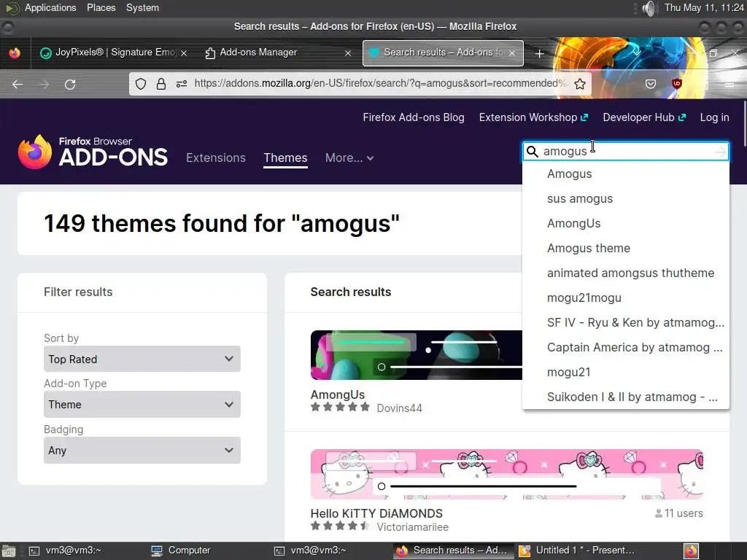Close the JoyPixels tab
The height and width of the screenshot is (560, 747).
click(184, 52)
